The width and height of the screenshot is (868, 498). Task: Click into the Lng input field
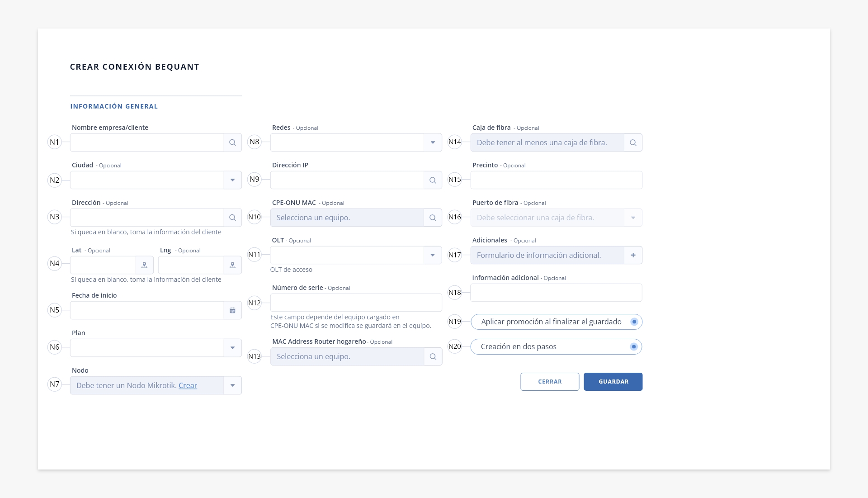(191, 265)
